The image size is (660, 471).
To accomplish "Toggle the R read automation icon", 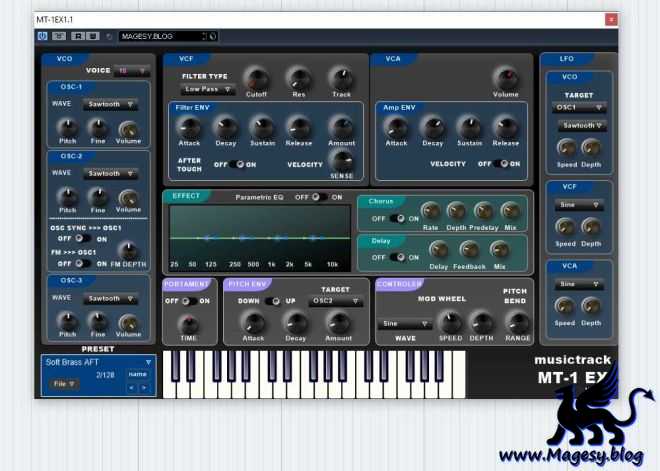I will 78,36.
